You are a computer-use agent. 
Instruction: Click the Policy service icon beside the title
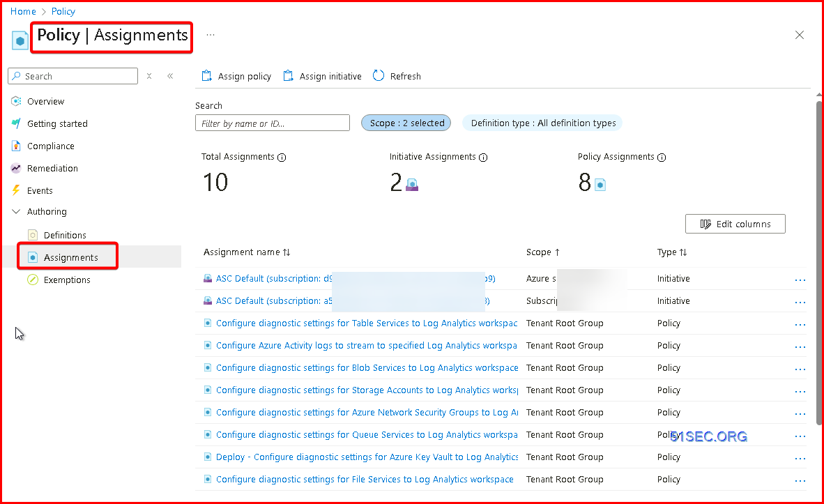[x=20, y=40]
